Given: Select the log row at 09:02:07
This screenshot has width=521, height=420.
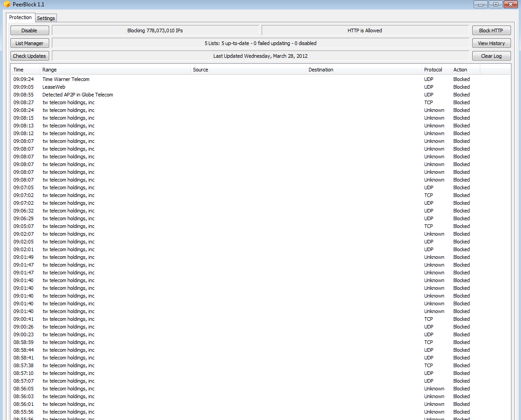Looking at the screenshot, I should click(x=260, y=234).
